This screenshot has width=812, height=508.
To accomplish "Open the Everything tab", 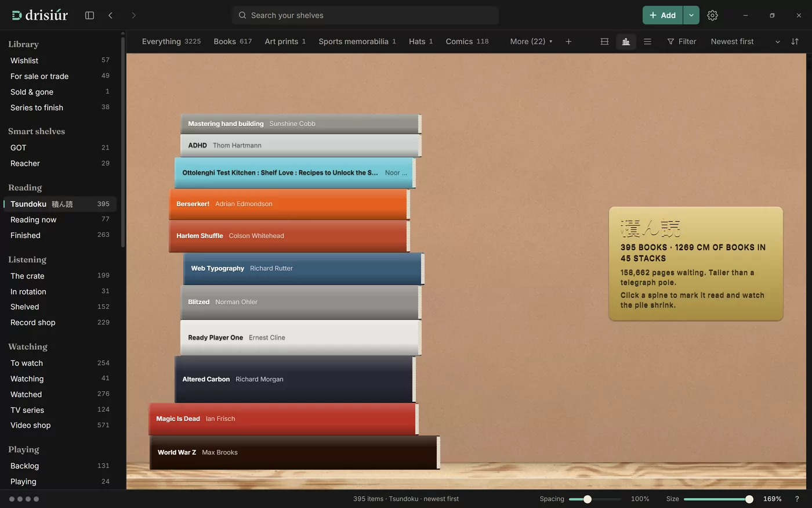I will 171,42.
